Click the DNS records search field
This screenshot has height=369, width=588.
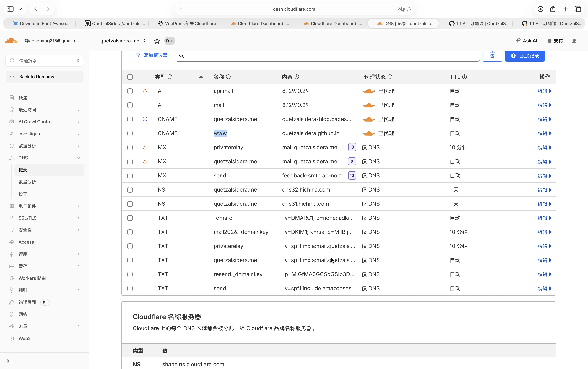coord(328,56)
